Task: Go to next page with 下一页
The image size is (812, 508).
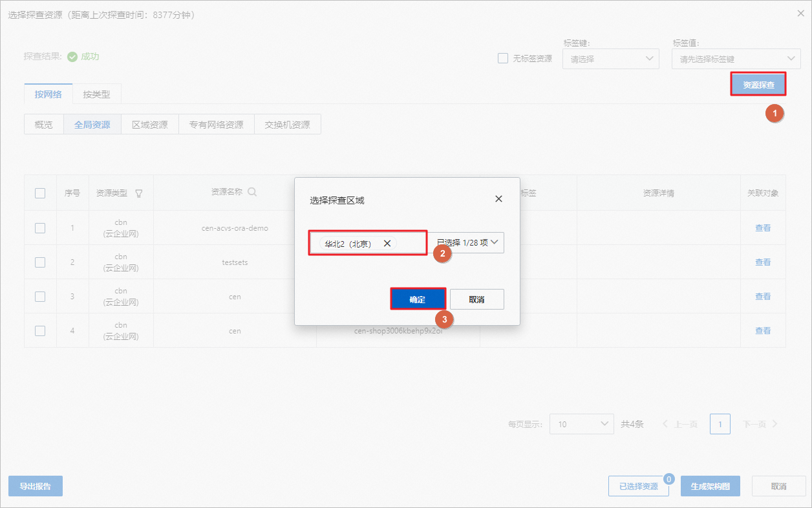Action: click(x=760, y=424)
